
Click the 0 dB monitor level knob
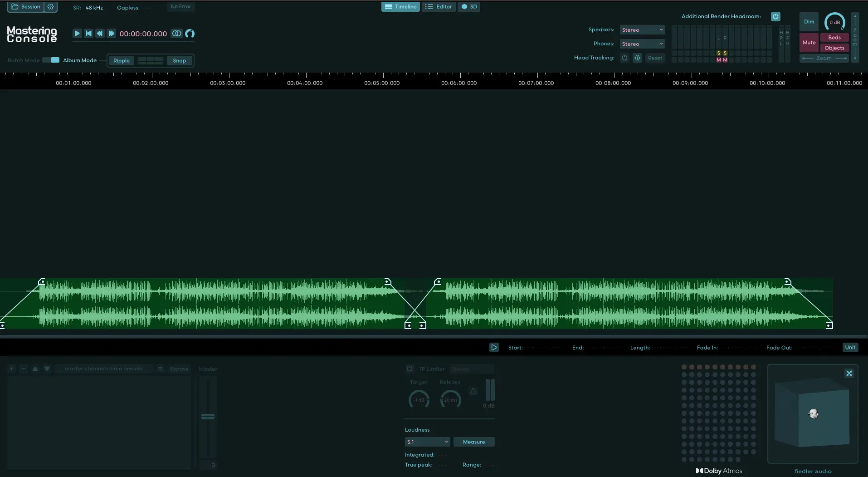(834, 22)
